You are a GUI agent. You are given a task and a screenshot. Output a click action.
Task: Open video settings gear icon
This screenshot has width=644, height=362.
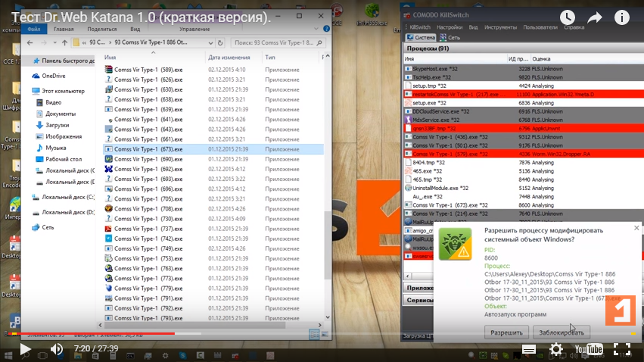(556, 349)
